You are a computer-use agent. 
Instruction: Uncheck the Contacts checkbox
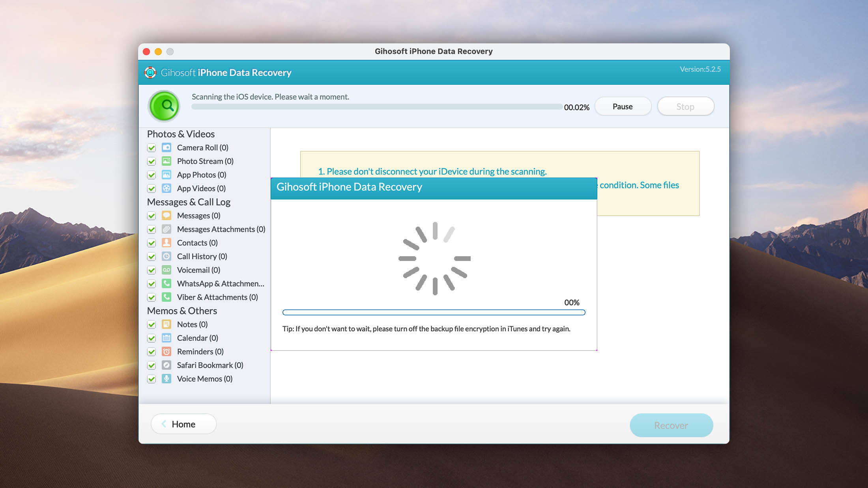tap(152, 243)
